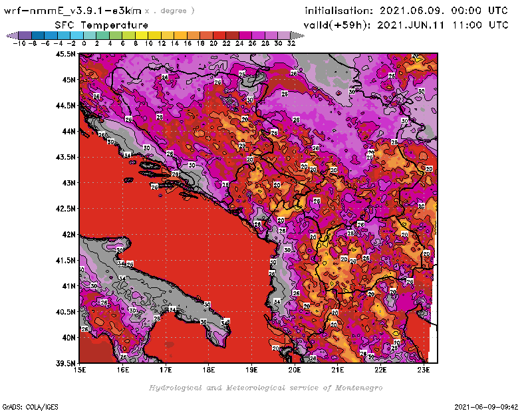Click the '32' value on the color scale
Image resolution: width=532 pixels, height=411 pixels.
pos(291,43)
